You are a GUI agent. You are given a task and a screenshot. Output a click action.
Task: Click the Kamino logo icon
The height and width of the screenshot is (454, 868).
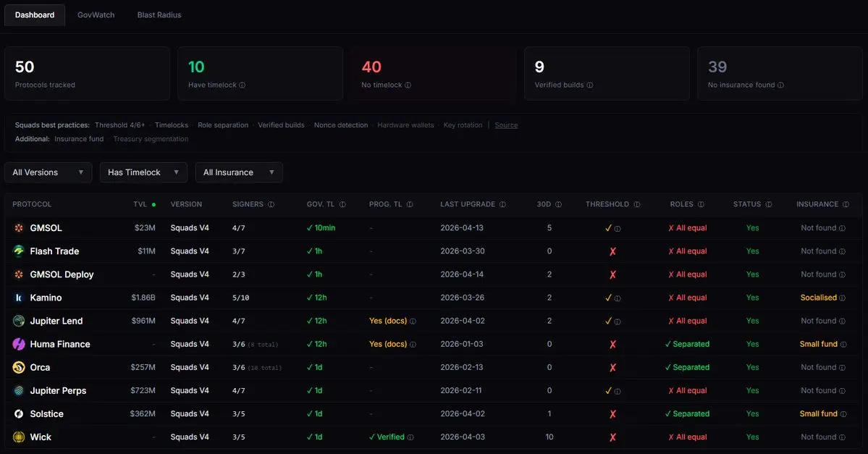19,298
